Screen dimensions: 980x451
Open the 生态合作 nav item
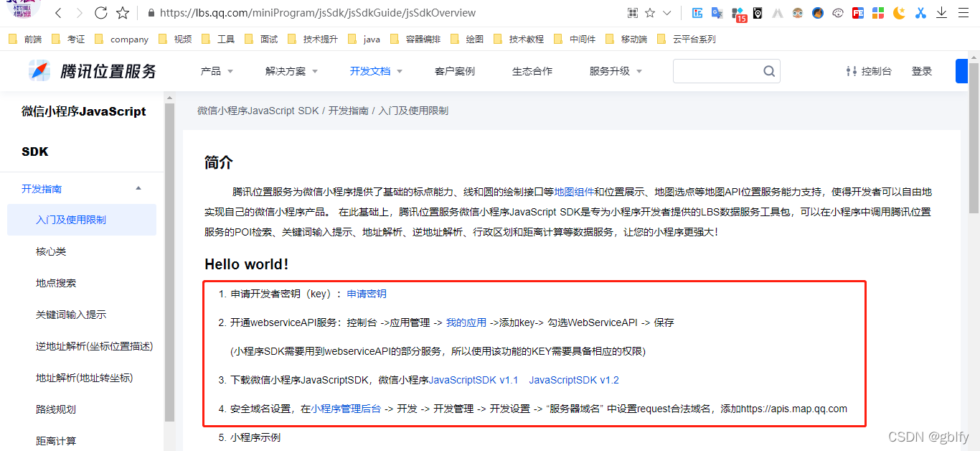pos(532,71)
